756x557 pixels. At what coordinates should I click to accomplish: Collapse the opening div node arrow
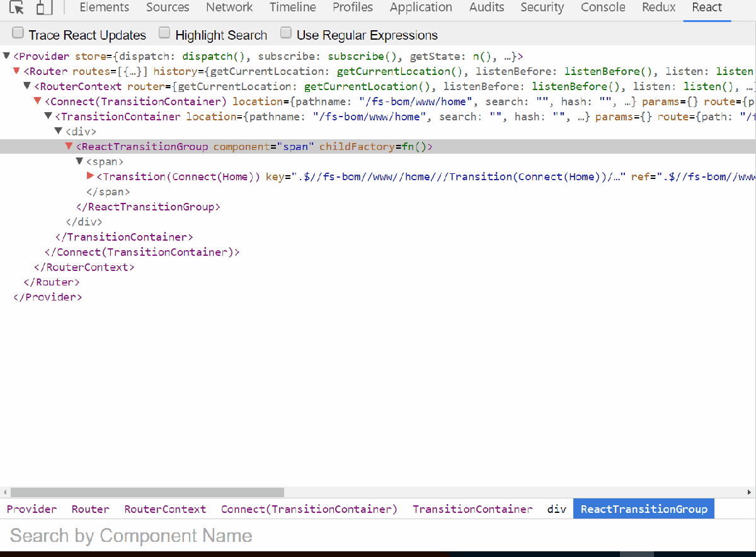pyautogui.click(x=59, y=131)
